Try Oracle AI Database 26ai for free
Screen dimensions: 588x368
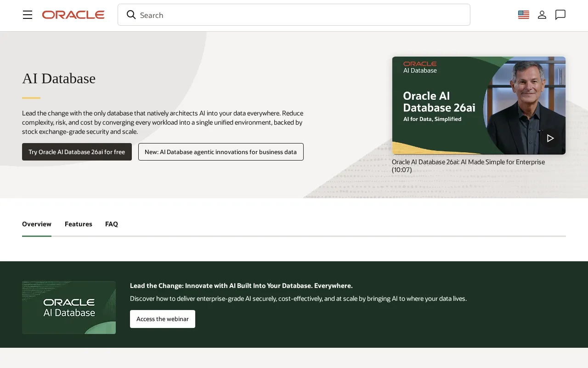(x=77, y=152)
